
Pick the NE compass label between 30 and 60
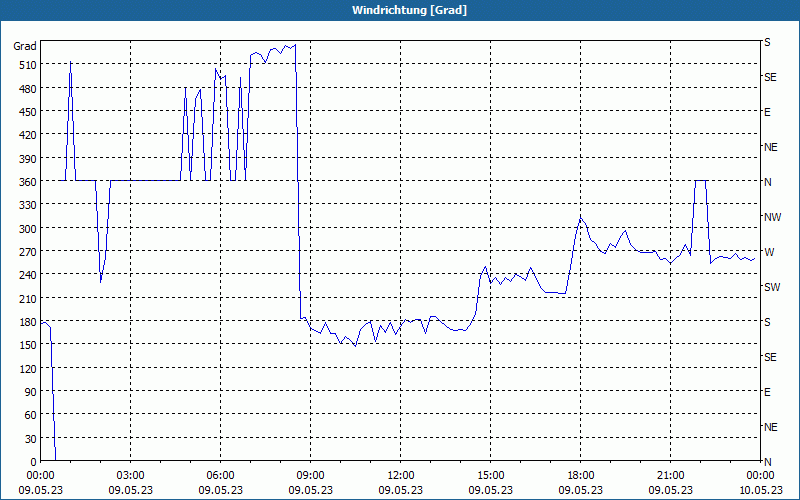tap(770, 427)
